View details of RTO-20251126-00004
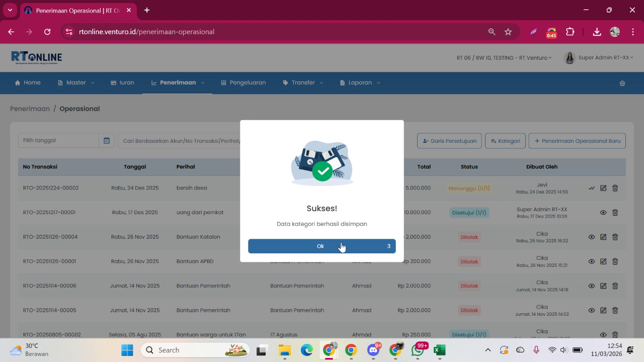This screenshot has width=644, height=362. (x=592, y=237)
